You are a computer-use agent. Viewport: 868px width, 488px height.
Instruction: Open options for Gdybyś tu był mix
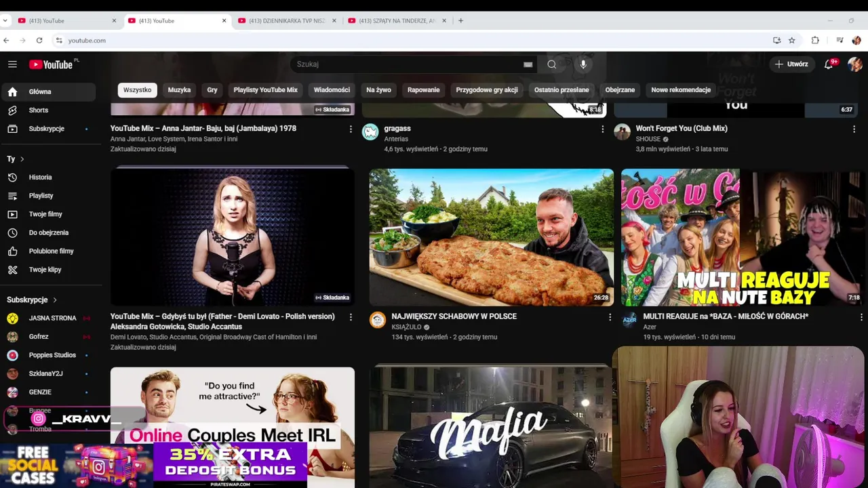click(351, 317)
